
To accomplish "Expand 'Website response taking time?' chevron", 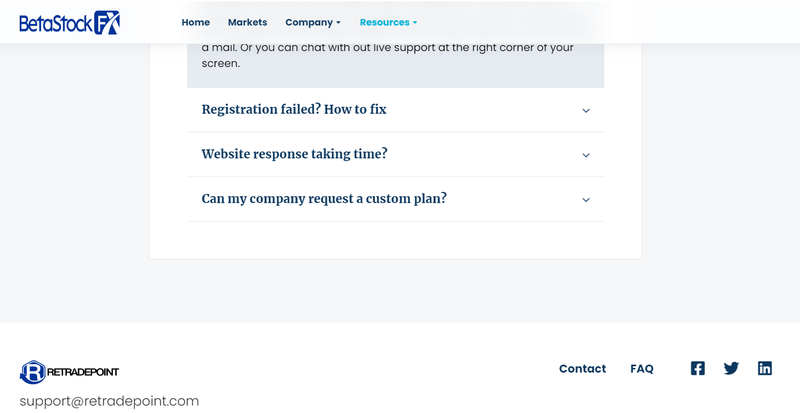I will point(586,155).
